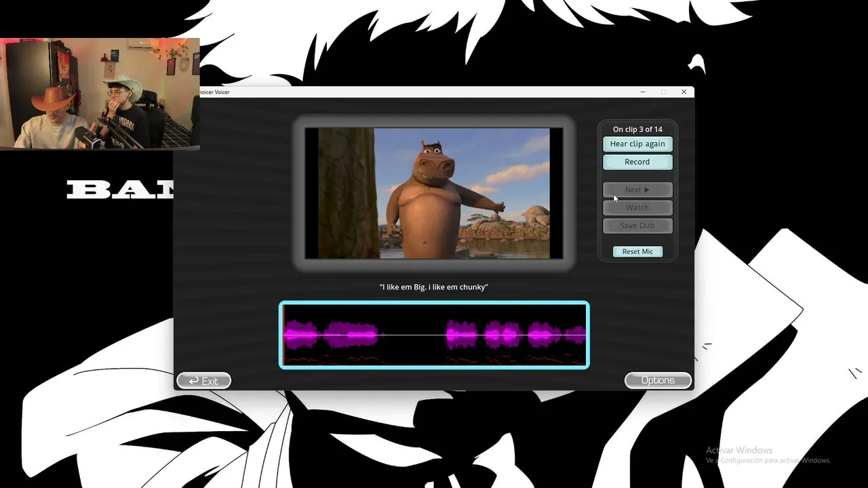Click the Save Dub button
Screen dimensions: 868x488
pyautogui.click(x=637, y=226)
